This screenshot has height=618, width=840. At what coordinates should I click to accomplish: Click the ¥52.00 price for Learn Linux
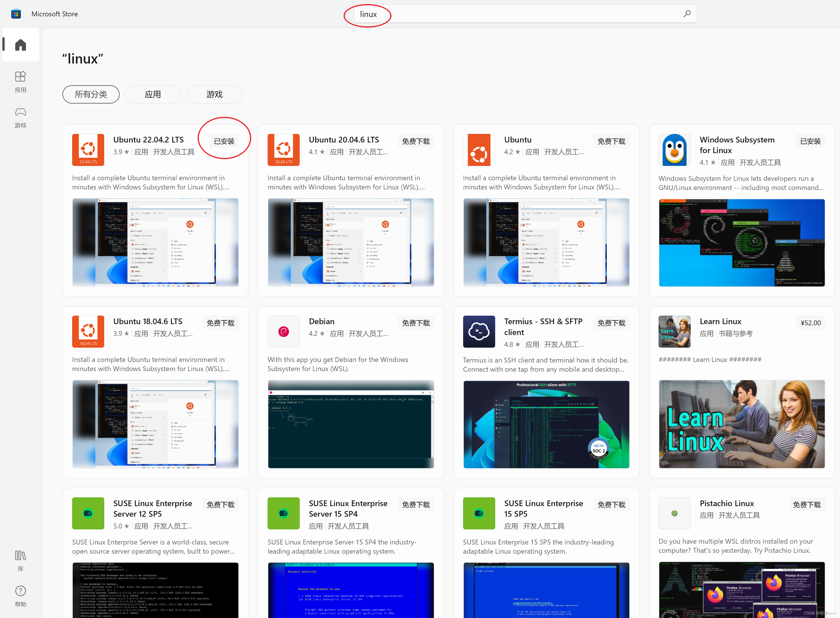click(811, 323)
